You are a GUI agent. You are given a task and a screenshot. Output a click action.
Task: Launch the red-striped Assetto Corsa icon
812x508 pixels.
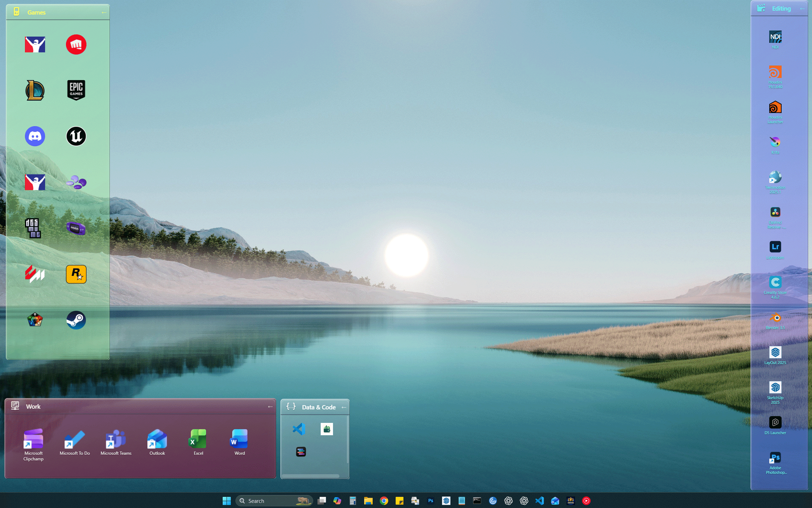click(35, 274)
